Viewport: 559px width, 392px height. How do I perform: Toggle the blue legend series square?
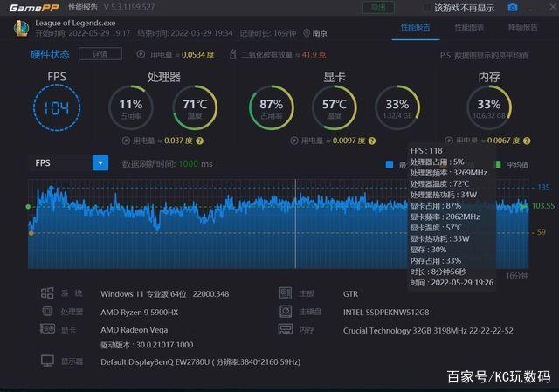coord(390,164)
